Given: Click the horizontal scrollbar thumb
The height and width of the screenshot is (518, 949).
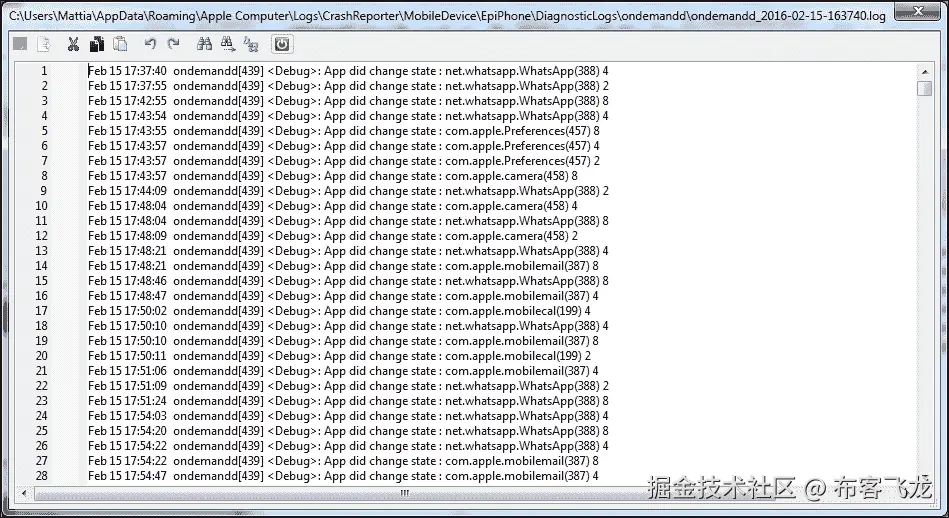Looking at the screenshot, I should 404,493.
